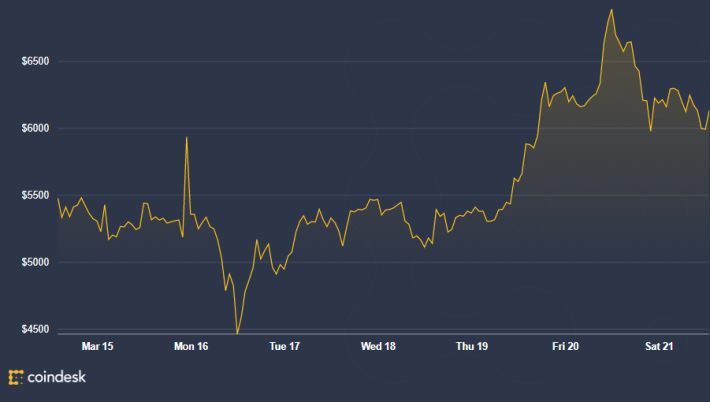Click the $6500 price axis label
Image resolution: width=710 pixels, height=402 pixels.
coord(35,61)
